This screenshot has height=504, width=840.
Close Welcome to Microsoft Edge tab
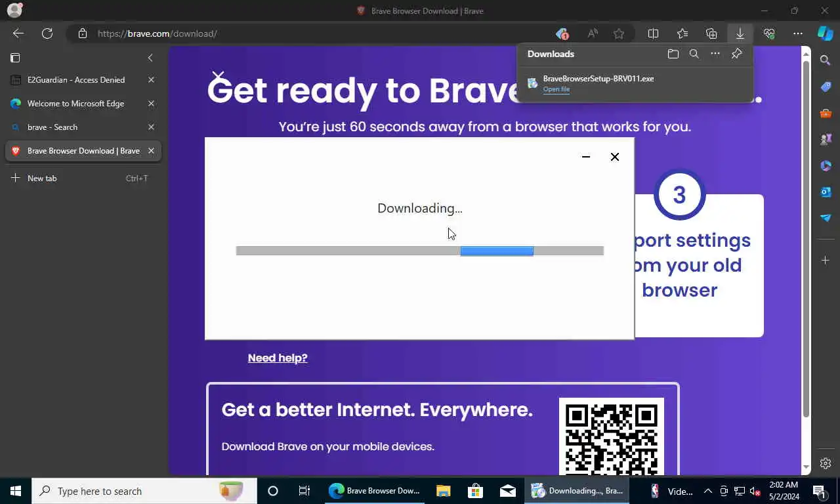click(x=151, y=104)
